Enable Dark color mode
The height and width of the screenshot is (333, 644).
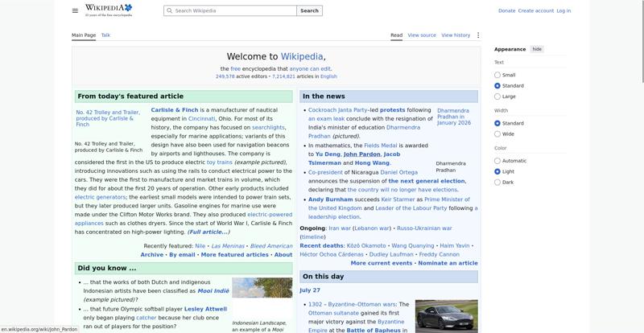point(497,183)
